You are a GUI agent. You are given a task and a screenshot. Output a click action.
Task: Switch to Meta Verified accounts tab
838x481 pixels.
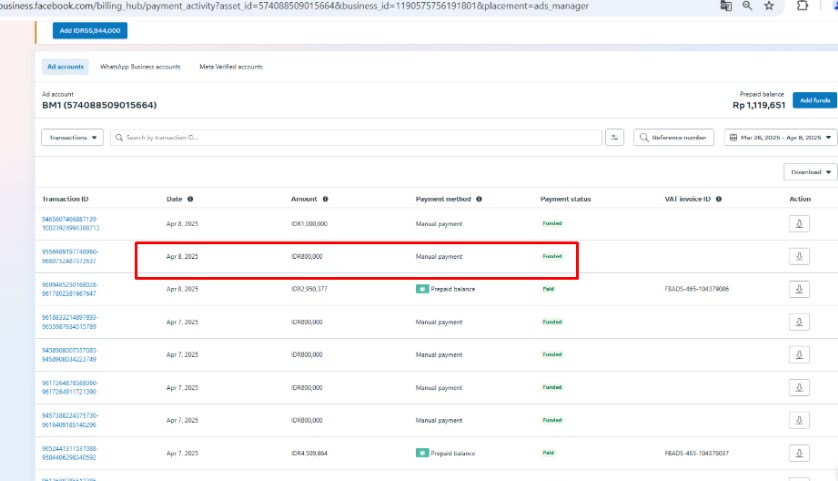(231, 67)
